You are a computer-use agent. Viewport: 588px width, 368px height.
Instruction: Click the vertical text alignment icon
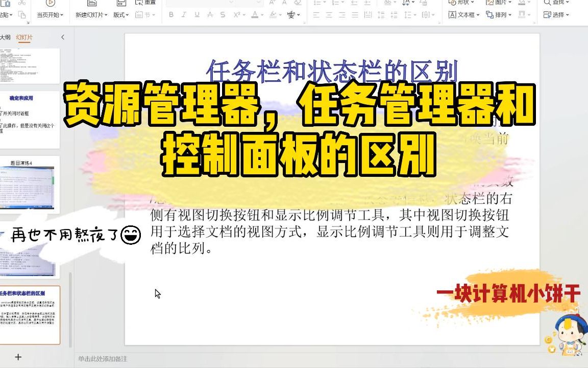click(x=425, y=15)
